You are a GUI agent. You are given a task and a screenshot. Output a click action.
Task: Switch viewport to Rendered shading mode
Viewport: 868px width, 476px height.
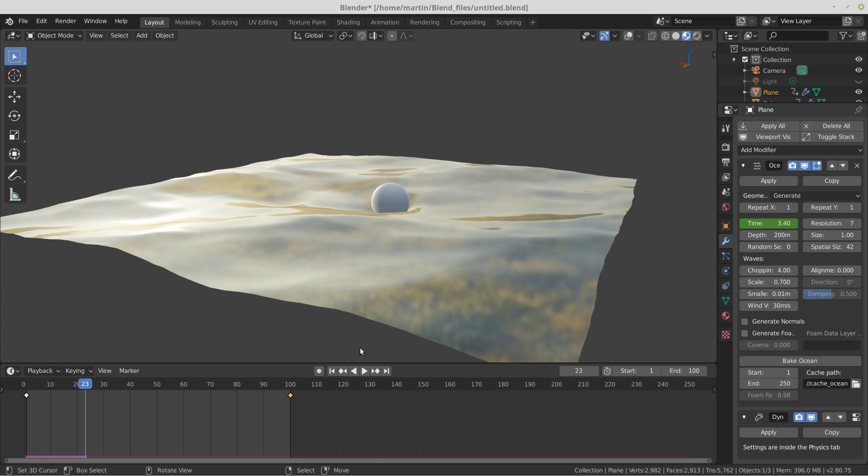click(697, 36)
